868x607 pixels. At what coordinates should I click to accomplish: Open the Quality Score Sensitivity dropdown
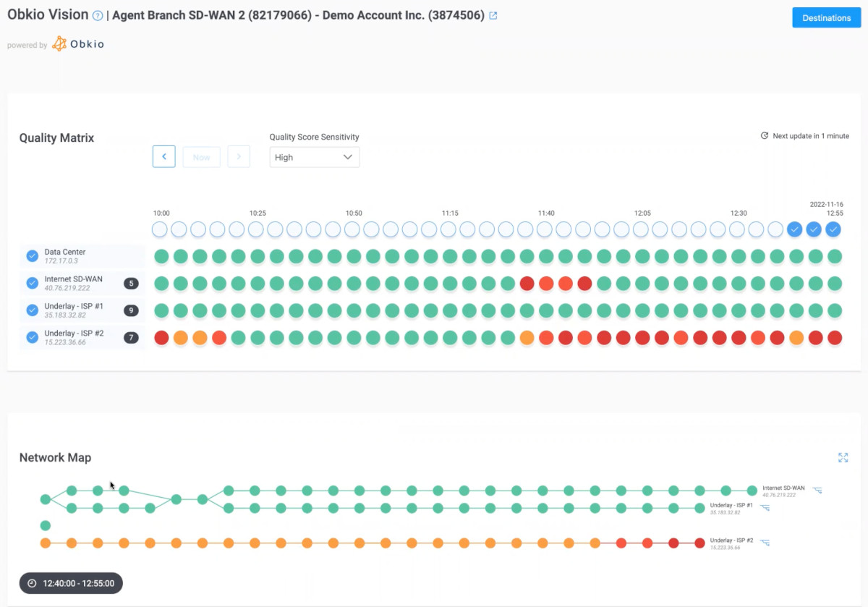[314, 157]
